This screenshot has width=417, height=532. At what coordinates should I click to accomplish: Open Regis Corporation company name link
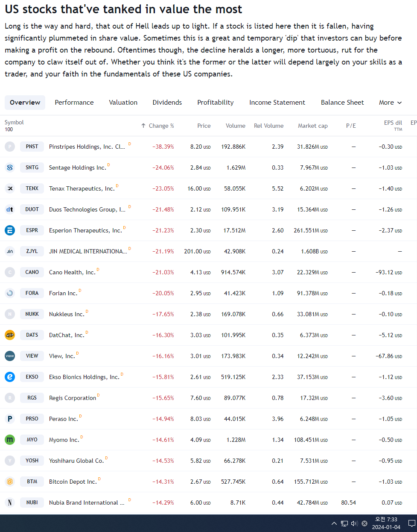coord(73,398)
